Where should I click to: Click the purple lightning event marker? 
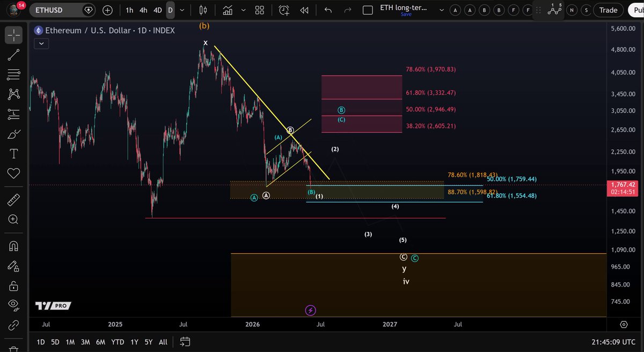pos(310,310)
